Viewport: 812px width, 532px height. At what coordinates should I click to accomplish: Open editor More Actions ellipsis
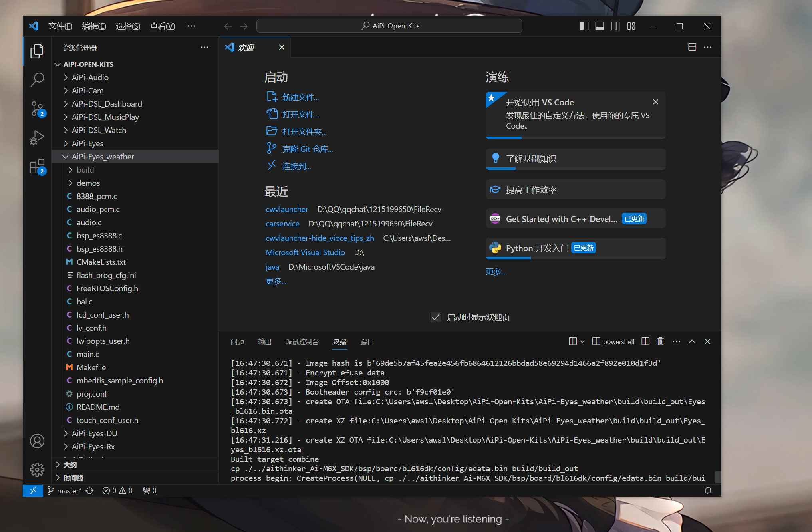708,47
